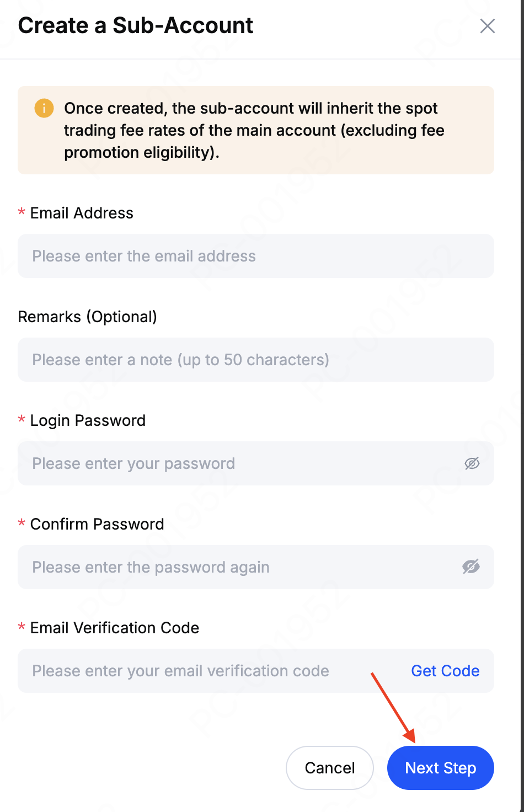Toggle visibility of Confirm Password field

(470, 567)
